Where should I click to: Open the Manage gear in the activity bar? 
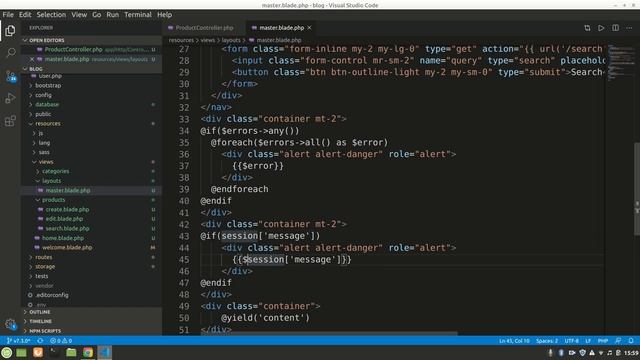click(x=10, y=324)
